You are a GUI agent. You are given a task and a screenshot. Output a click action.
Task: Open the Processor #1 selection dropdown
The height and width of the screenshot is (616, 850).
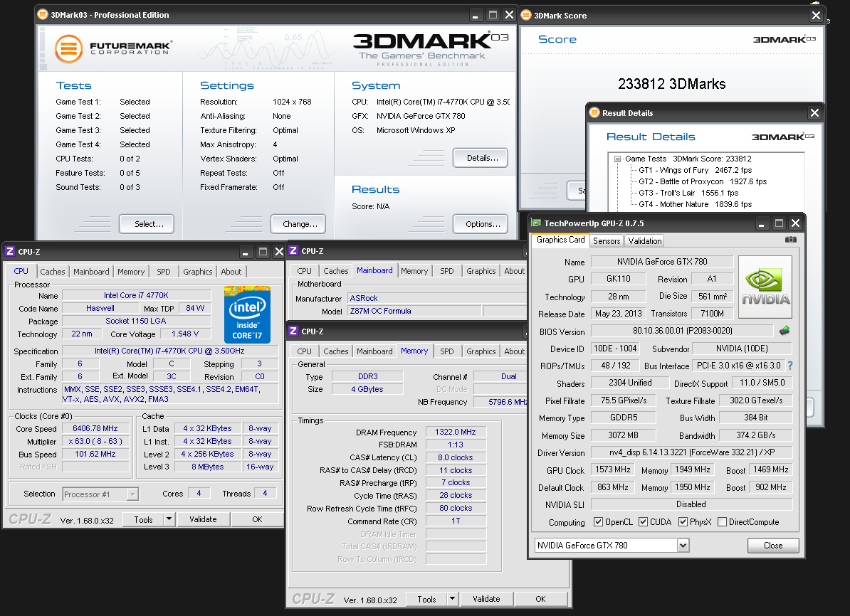[132, 494]
